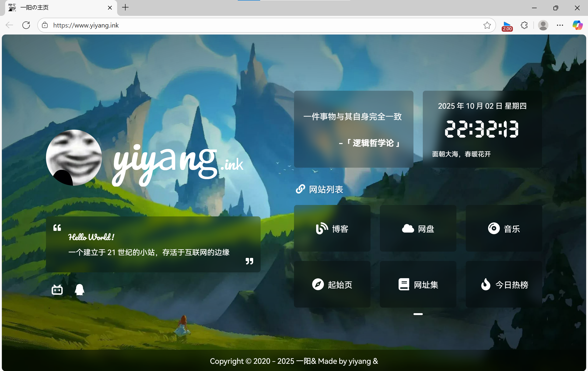This screenshot has height=371, width=588.
Task: Open the 音乐 music tile
Action: pyautogui.click(x=504, y=229)
